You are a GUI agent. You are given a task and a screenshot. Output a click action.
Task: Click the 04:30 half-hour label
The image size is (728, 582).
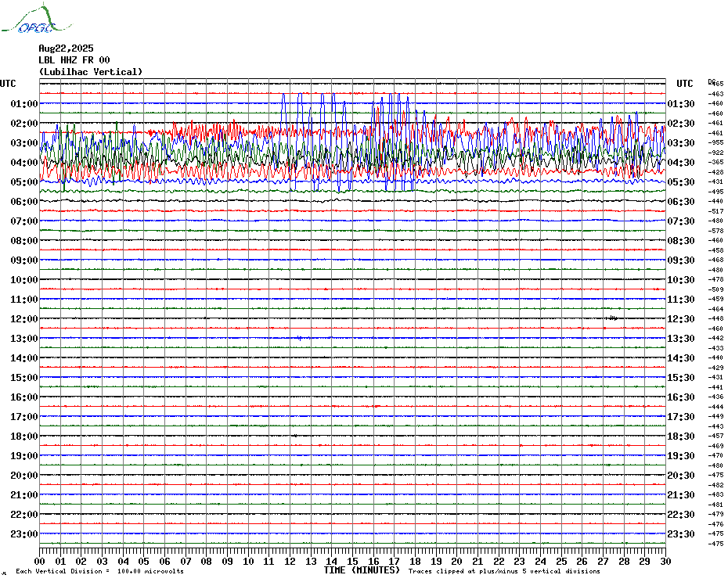click(x=681, y=162)
